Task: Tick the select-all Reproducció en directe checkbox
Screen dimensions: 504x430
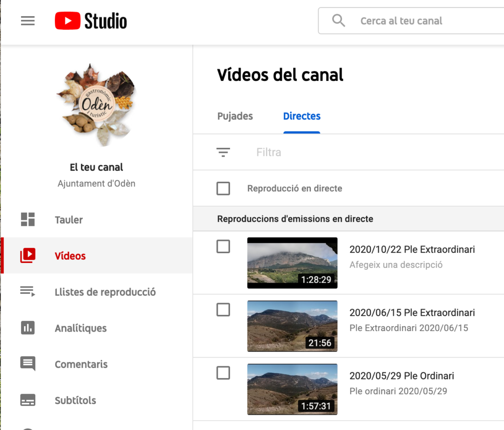Action: pyautogui.click(x=223, y=189)
